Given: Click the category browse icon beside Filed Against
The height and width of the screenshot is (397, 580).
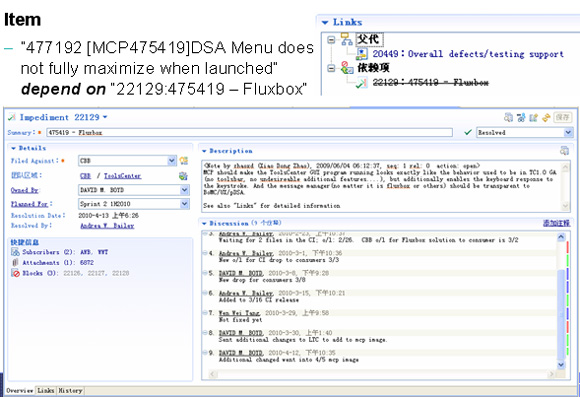Looking at the screenshot, I should pos(183,161).
